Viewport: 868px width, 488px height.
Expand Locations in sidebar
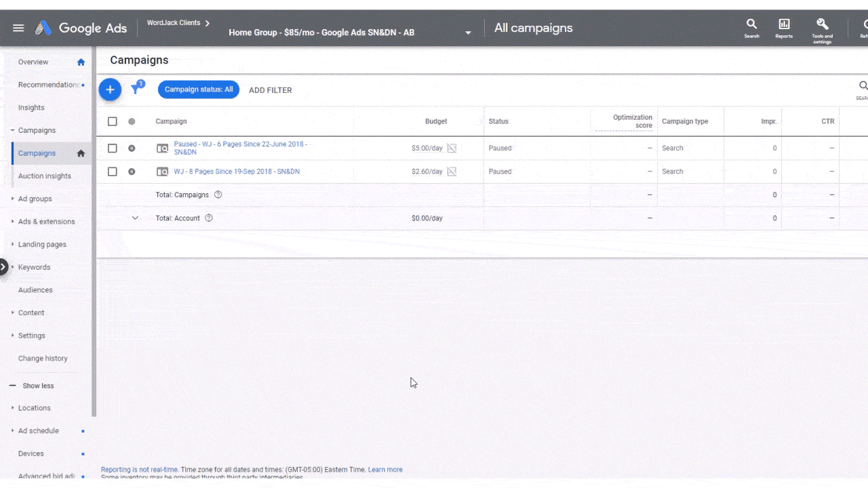point(12,408)
